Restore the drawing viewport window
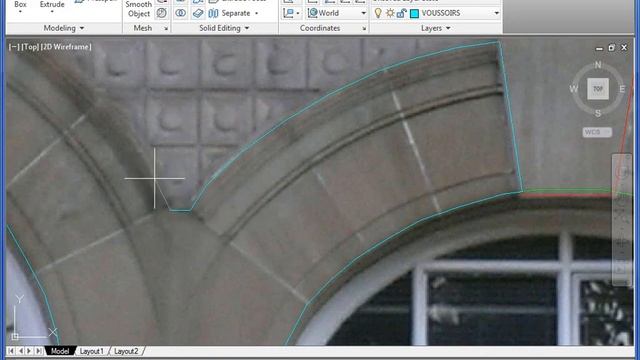 (x=611, y=48)
